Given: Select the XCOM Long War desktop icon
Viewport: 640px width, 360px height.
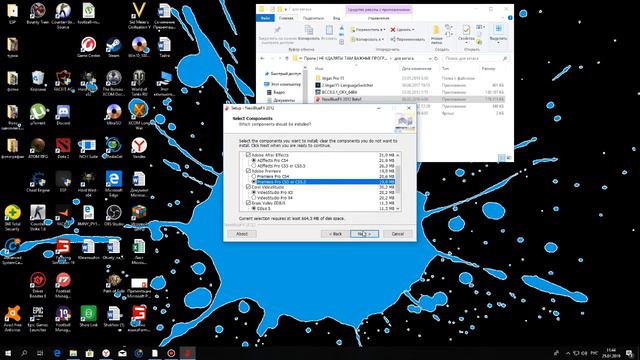Looking at the screenshot, I should click(x=139, y=116).
